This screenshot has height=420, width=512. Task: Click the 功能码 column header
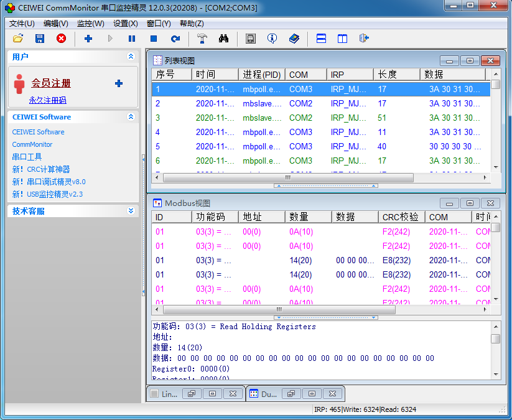215,217
